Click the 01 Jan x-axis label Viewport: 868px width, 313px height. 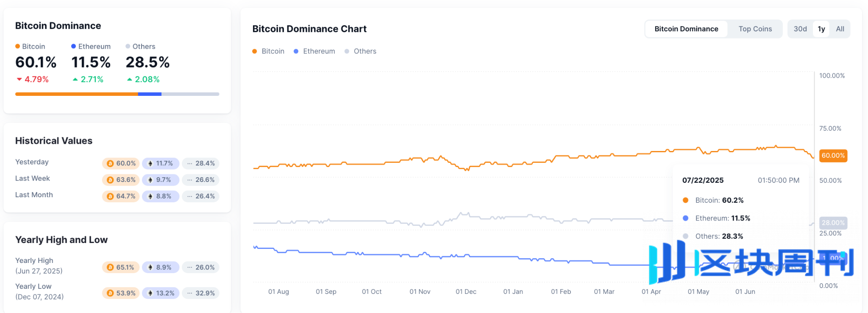click(513, 292)
